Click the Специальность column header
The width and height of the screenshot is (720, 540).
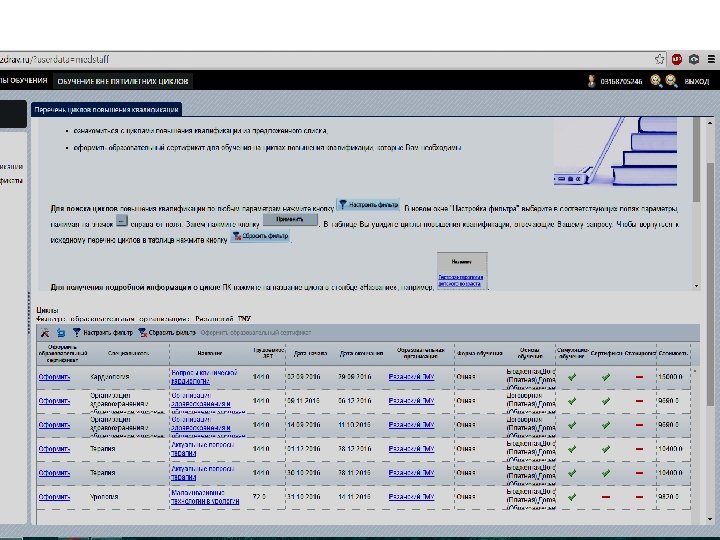[x=128, y=353]
